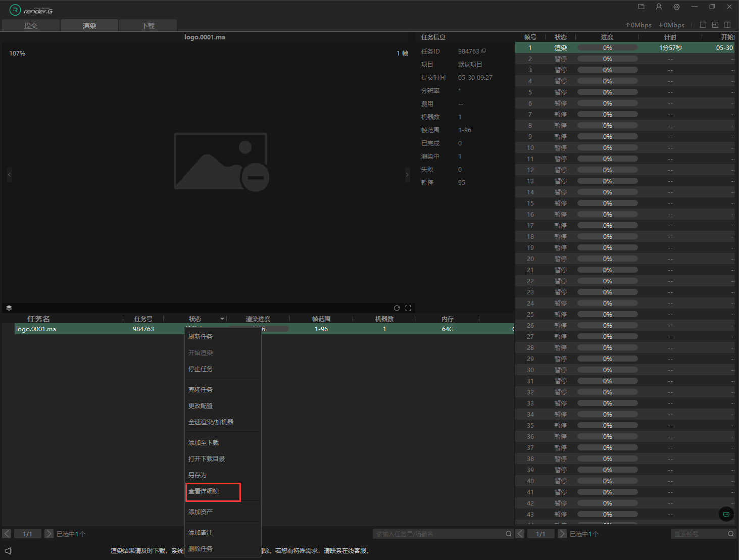
Task: Click the task name search field
Action: click(x=438, y=534)
